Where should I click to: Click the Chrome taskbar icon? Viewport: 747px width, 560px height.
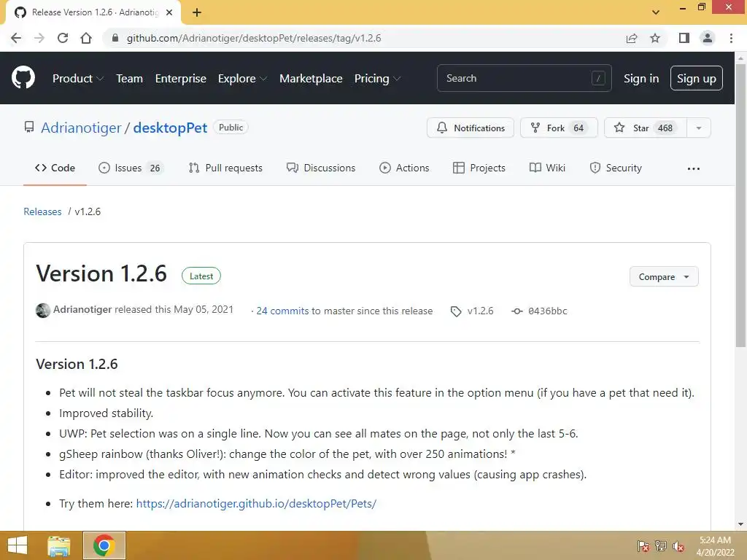point(104,545)
